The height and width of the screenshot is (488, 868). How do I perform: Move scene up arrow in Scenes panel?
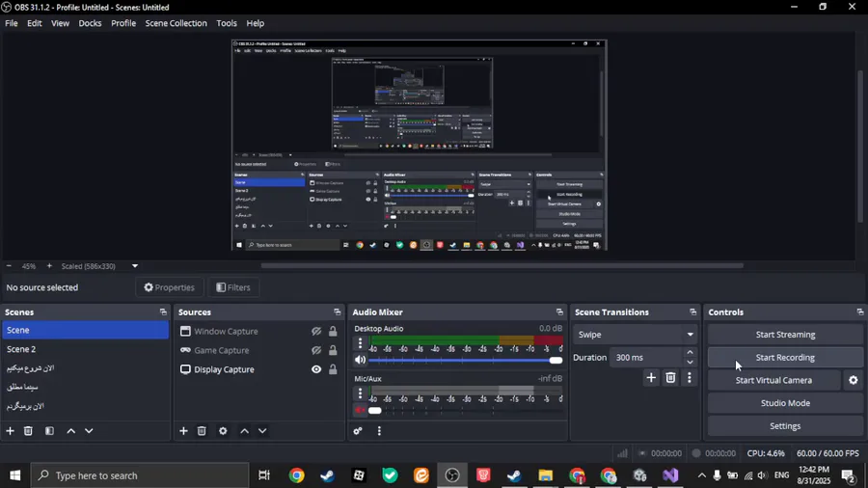[70, 430]
